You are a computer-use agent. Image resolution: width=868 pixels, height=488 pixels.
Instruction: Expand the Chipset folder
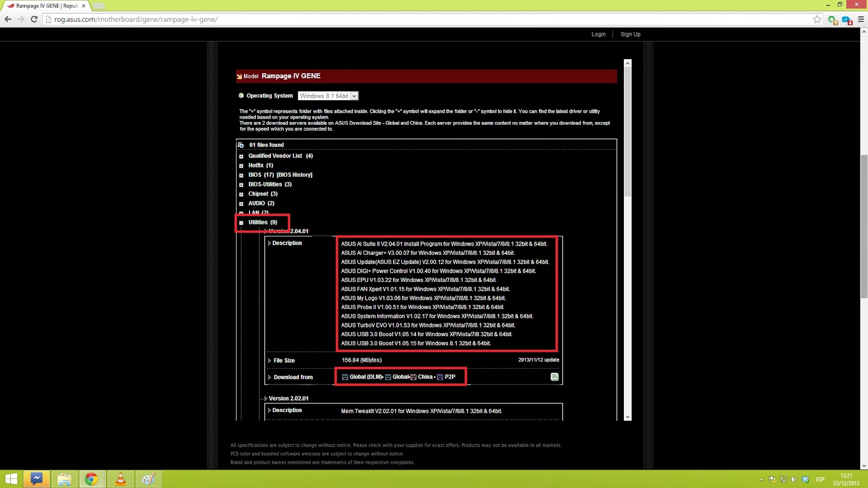(241, 194)
